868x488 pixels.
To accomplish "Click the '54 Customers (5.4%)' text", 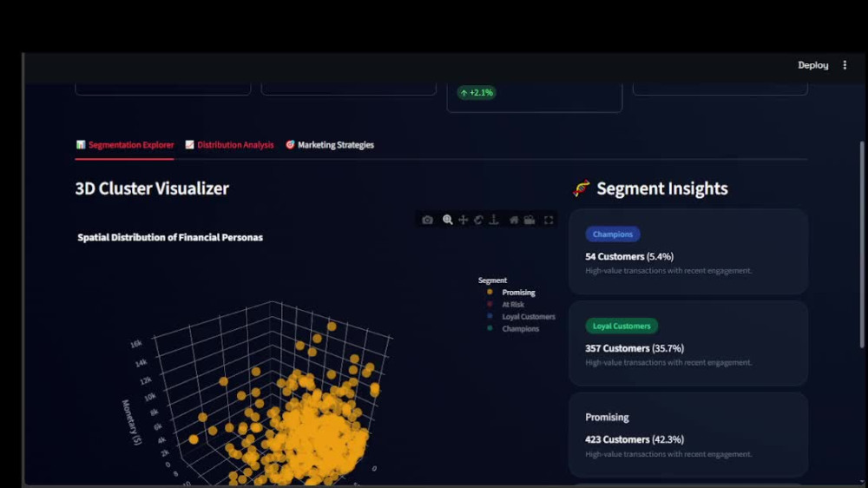I will [629, 257].
